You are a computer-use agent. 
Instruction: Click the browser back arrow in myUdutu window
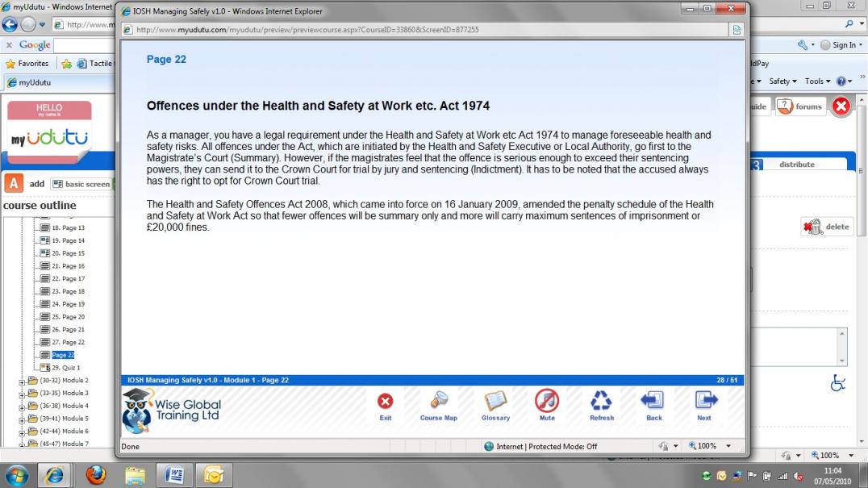[10, 24]
